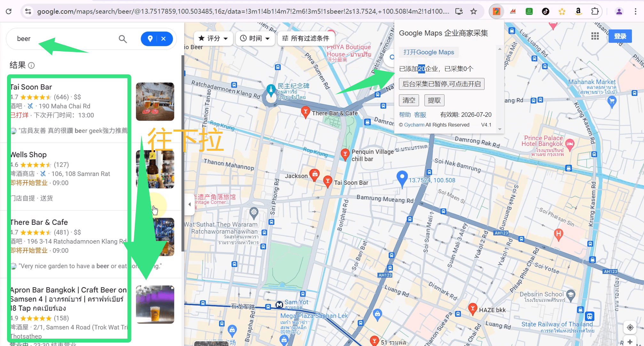644x346 pixels.
Task: Click the State Railway of Thailand icon
Action: coord(590,316)
